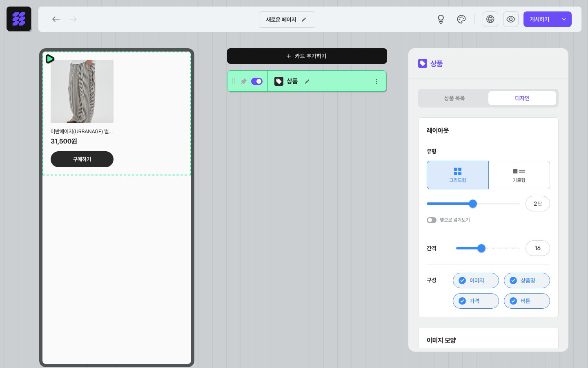Click the striped pants product image
The height and width of the screenshot is (368, 588).
coord(82,91)
